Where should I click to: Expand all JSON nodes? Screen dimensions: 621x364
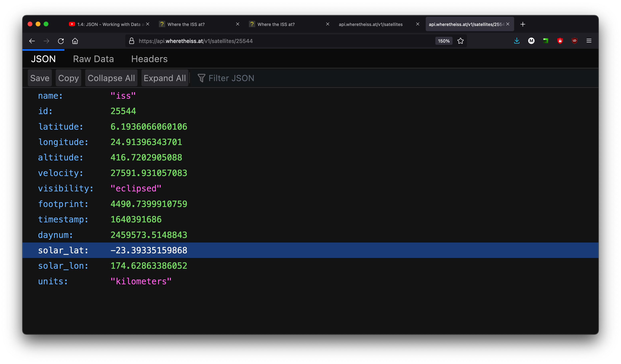click(165, 78)
